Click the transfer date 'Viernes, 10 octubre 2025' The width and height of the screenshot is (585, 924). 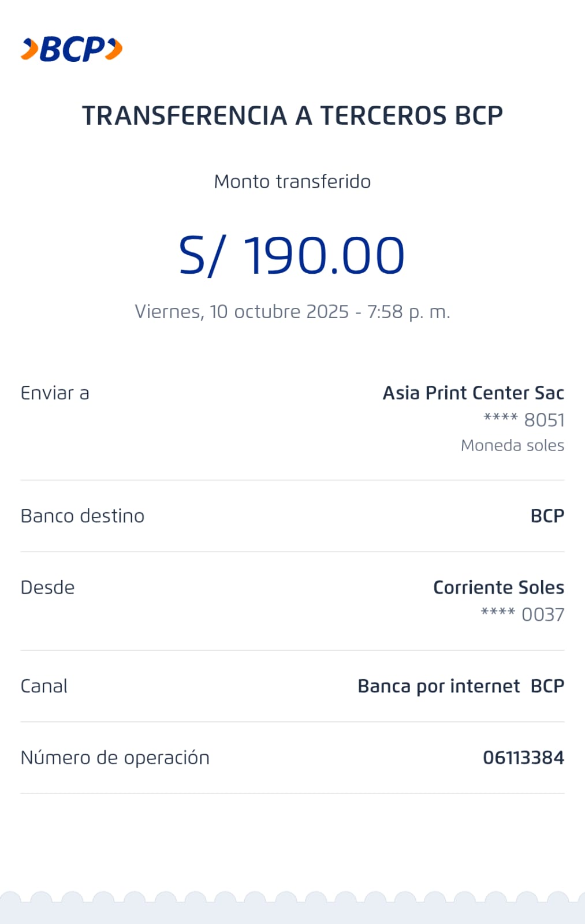point(241,312)
